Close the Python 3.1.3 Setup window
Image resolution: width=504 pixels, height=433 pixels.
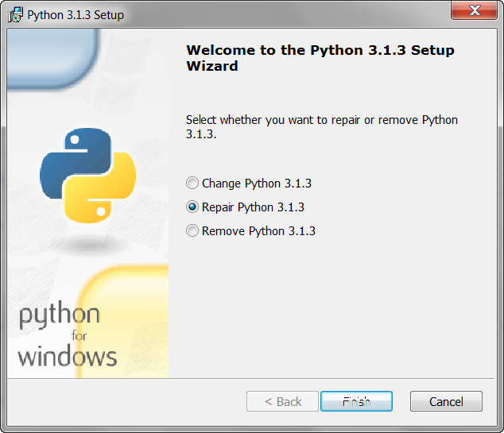coord(475,11)
